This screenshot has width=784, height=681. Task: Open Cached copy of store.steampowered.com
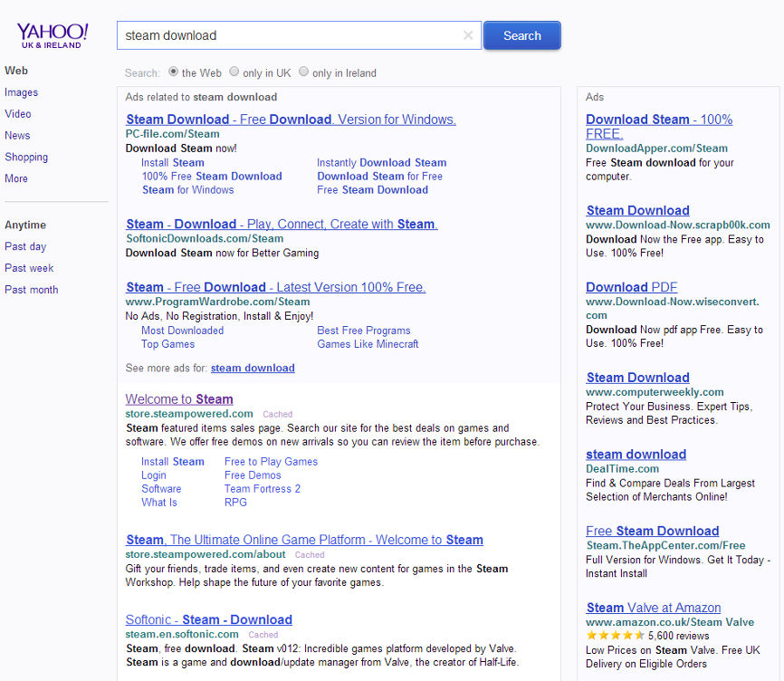coord(278,414)
